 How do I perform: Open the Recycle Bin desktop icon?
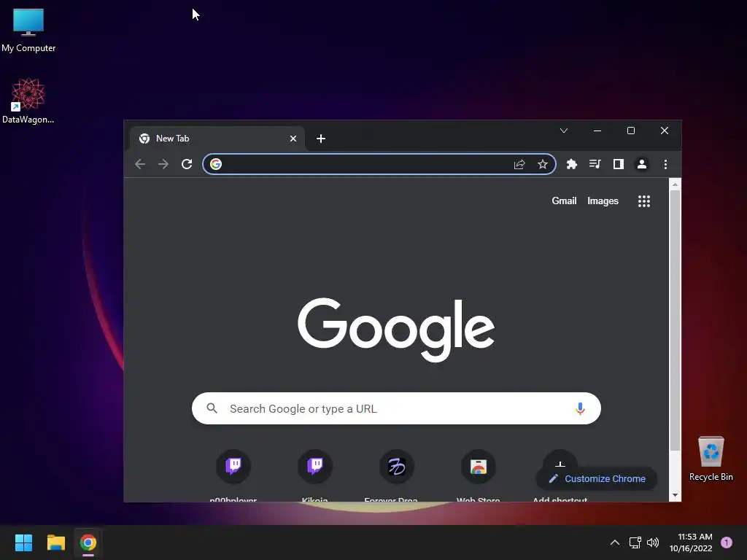(x=711, y=459)
